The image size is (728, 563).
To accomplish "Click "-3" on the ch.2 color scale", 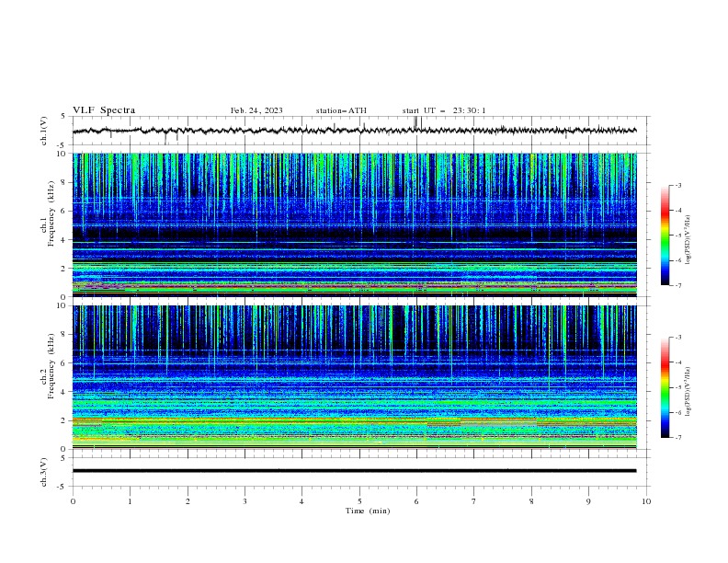I will coord(678,338).
